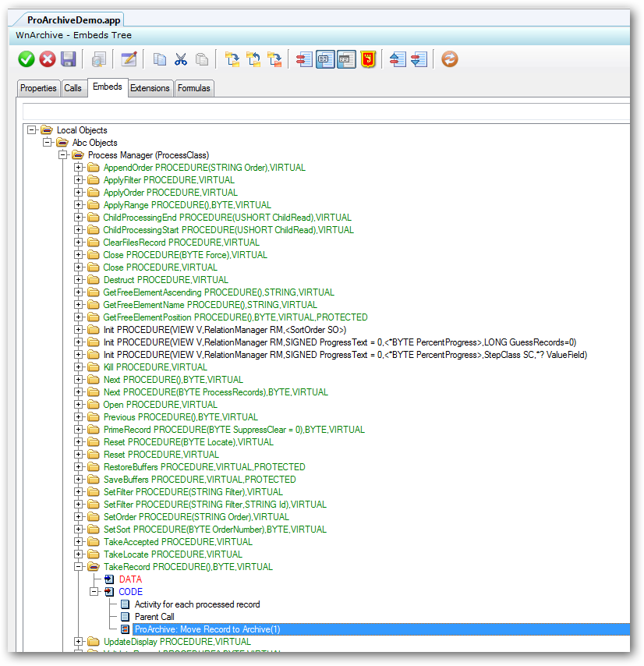Viewport: 644px width, 666px height.
Task: Click the Save diskette icon
Action: tap(68, 58)
